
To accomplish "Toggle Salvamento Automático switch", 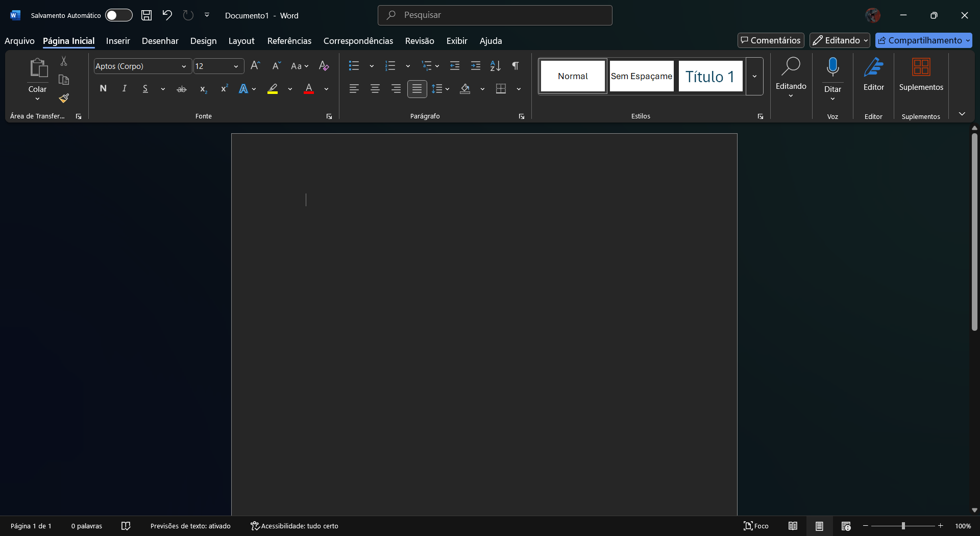I will click(119, 15).
